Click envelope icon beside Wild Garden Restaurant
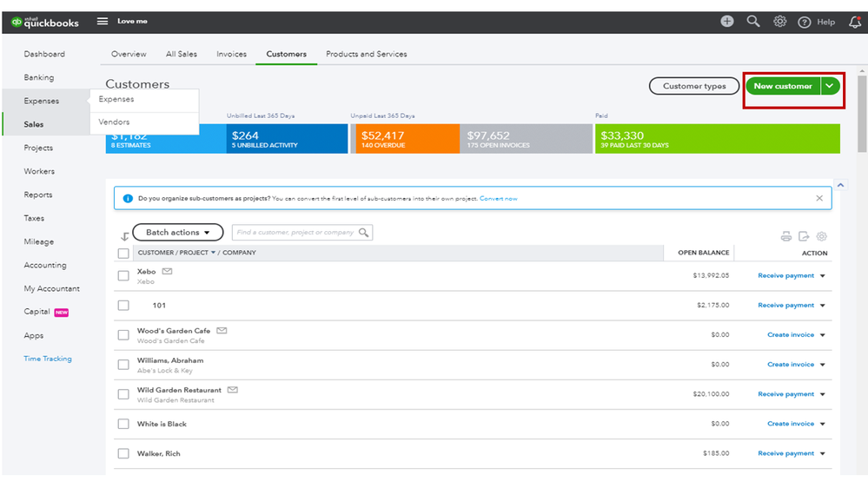Screen dimensions: 868x488 pos(233,390)
